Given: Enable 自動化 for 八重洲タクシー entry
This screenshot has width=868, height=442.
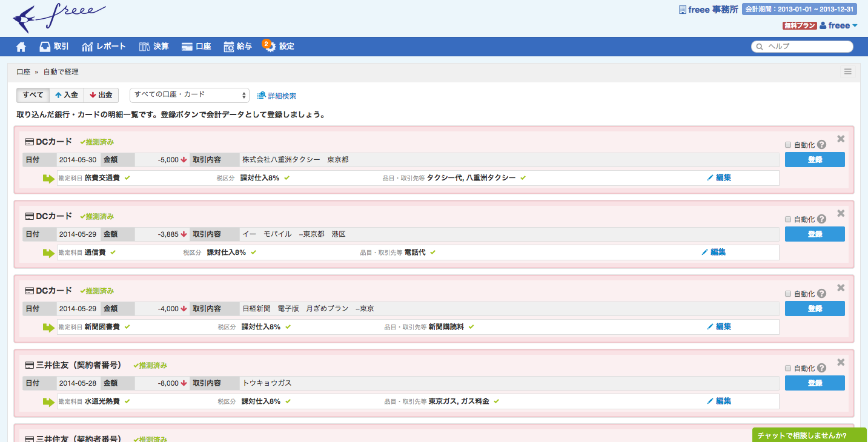Looking at the screenshot, I should pos(788,145).
